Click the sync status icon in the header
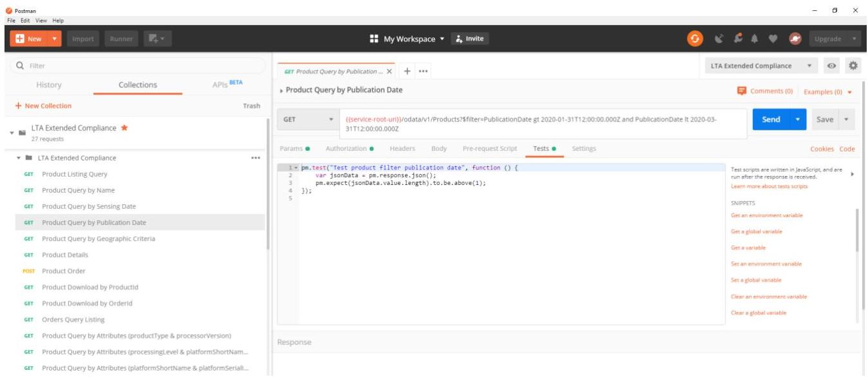 [695, 39]
